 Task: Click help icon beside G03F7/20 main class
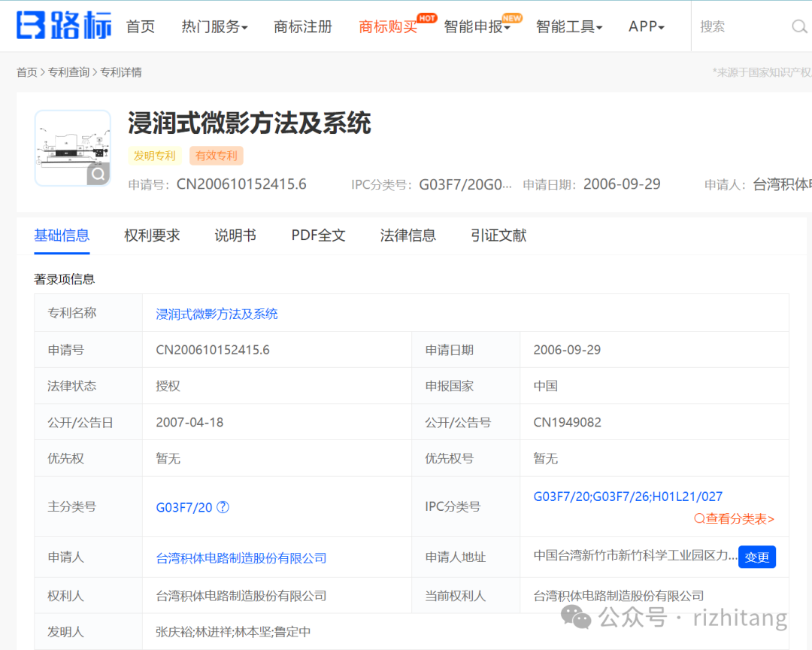(223, 507)
